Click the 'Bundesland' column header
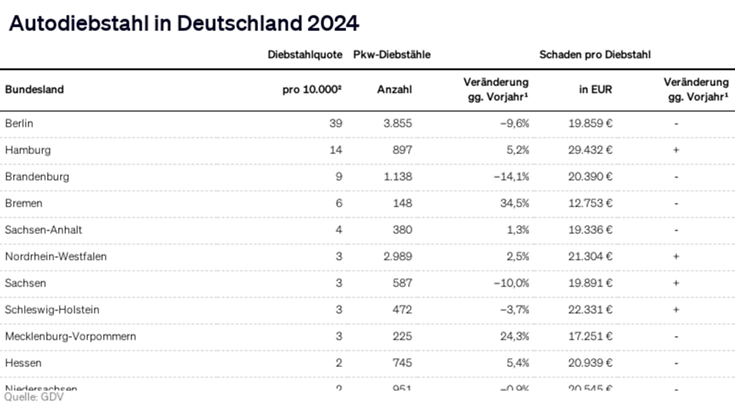 34,89
